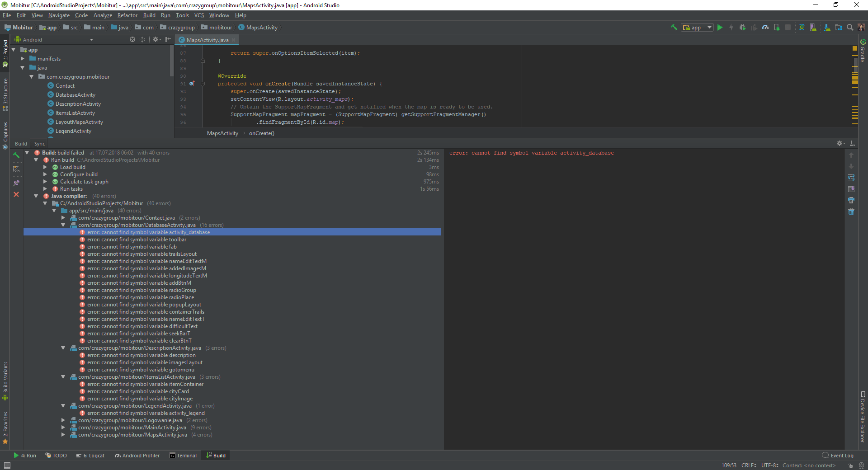Image resolution: width=868 pixels, height=470 pixels.
Task: Open the Android Profiler from the toolbar
Action: (x=765, y=27)
